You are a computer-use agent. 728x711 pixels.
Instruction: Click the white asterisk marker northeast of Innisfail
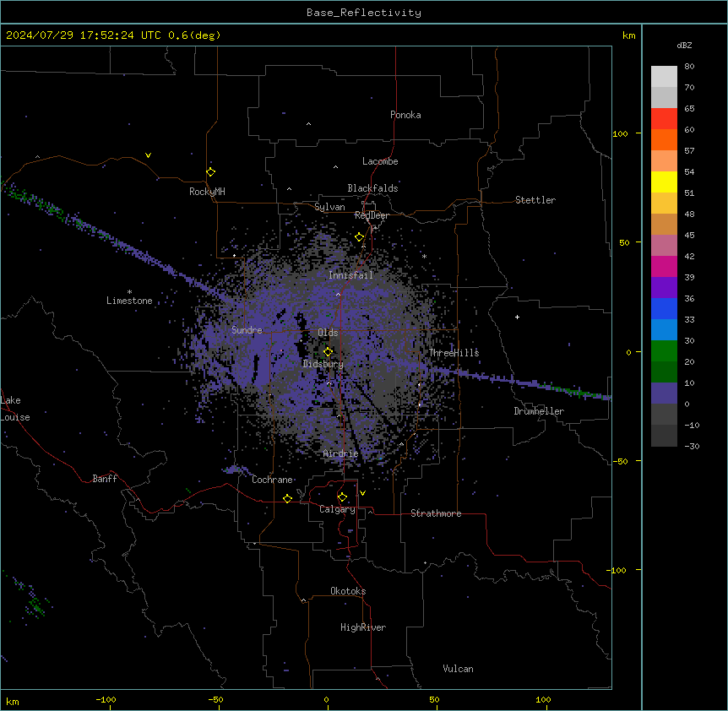pos(424,256)
